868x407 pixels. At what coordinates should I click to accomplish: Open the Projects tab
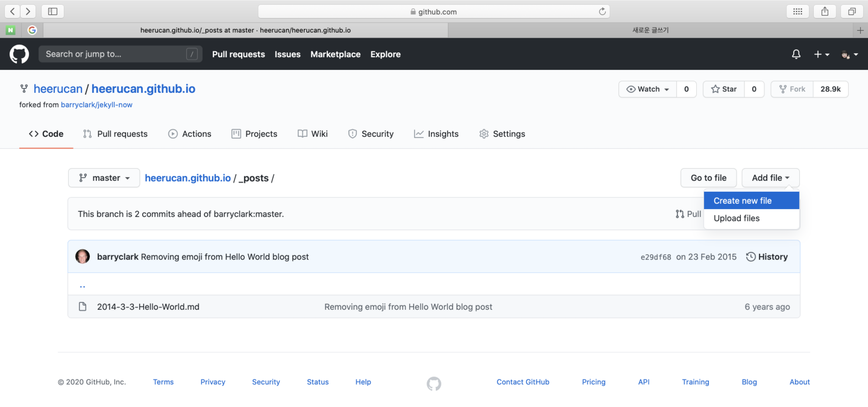tap(254, 134)
